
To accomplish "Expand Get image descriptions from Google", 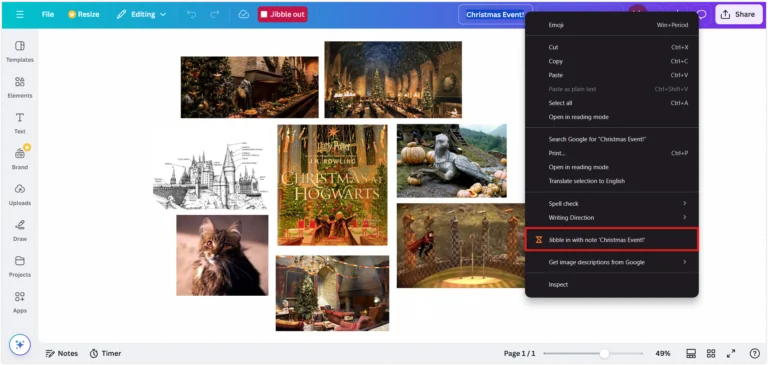I will coord(612,262).
